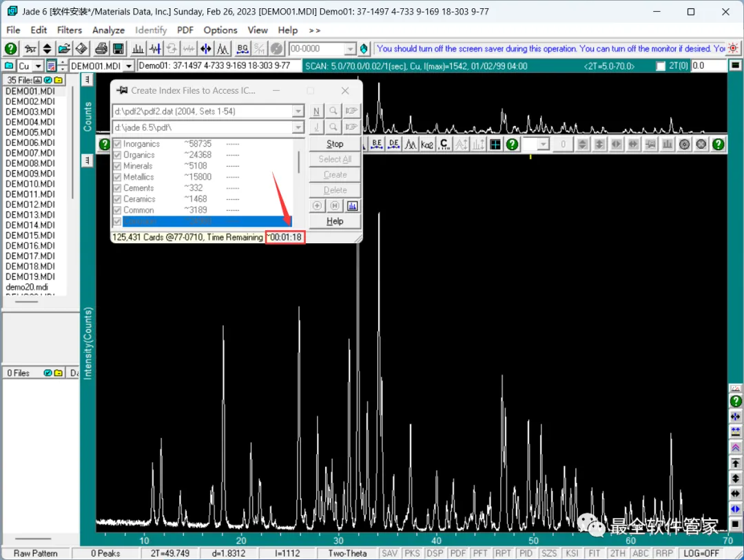Click the Kα2 stripping icon
The width and height of the screenshot is (744, 560).
(x=427, y=144)
